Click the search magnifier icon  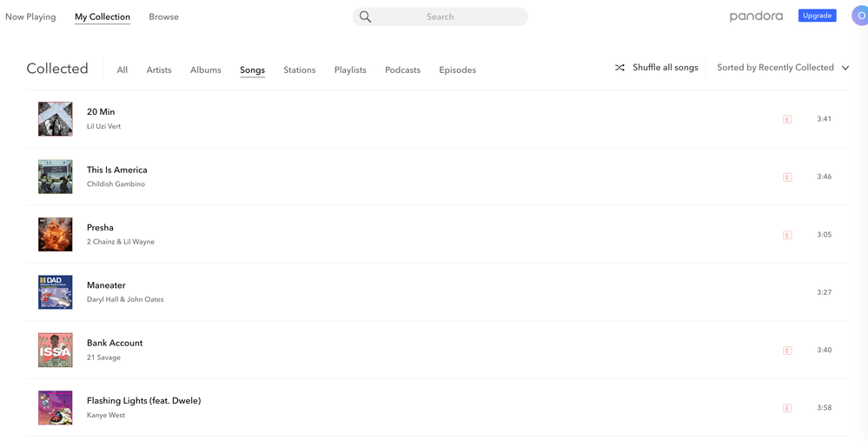click(x=365, y=17)
